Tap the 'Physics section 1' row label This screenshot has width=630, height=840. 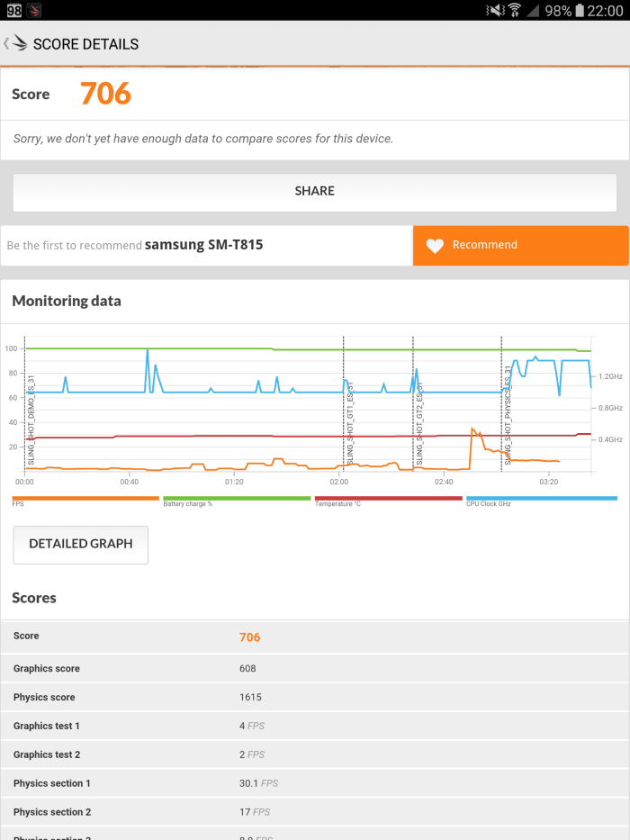(x=52, y=784)
